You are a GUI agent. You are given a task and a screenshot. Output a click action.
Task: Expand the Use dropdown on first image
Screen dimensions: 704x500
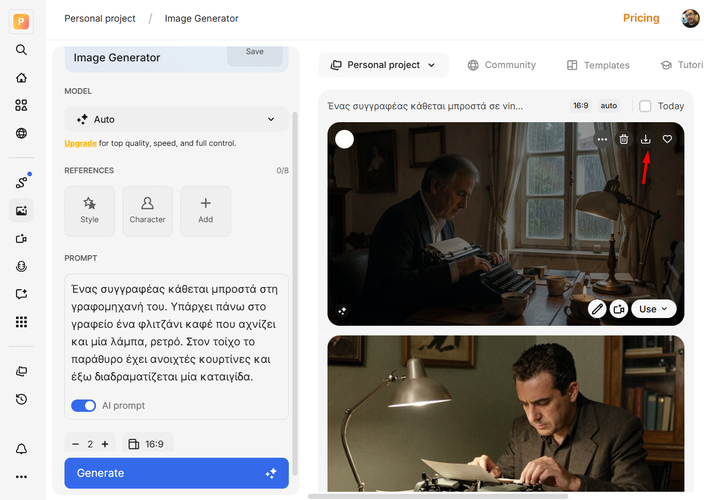pos(656,309)
